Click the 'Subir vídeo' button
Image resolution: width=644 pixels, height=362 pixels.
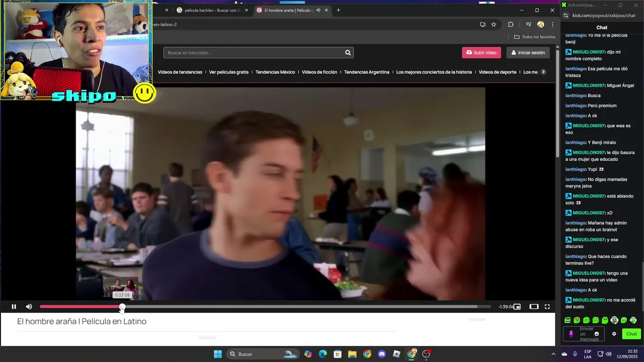click(481, 53)
